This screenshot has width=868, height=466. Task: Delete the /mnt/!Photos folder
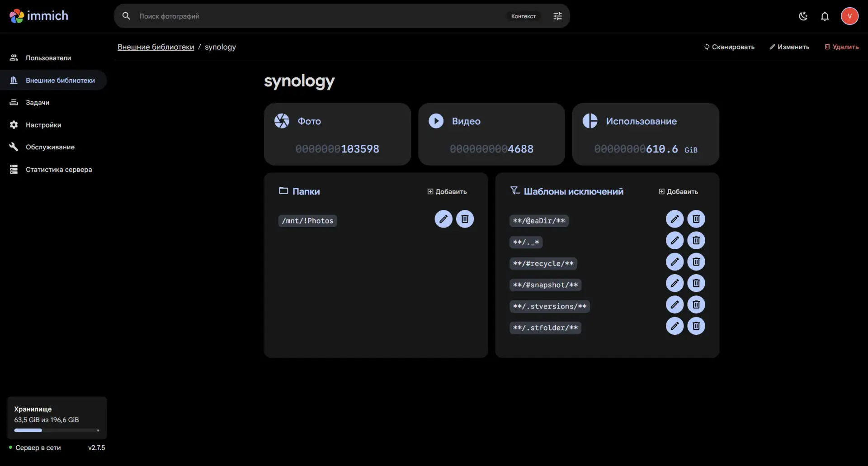point(465,219)
